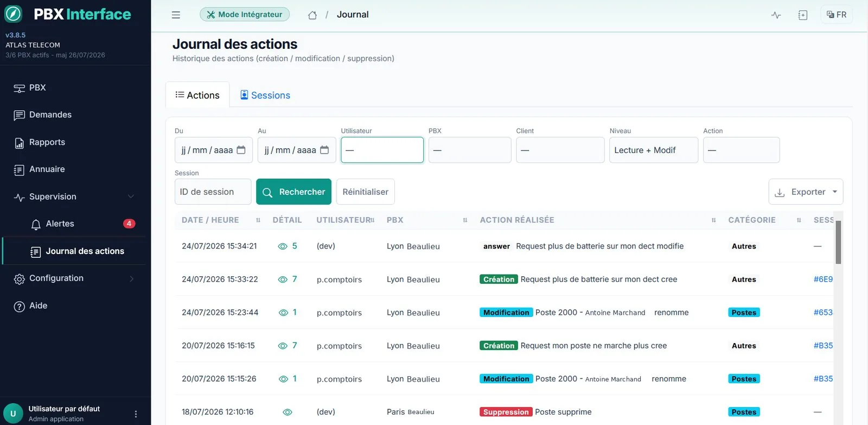The width and height of the screenshot is (868, 425).
Task: Select Journal des actions sidebar item
Action: (x=75, y=251)
